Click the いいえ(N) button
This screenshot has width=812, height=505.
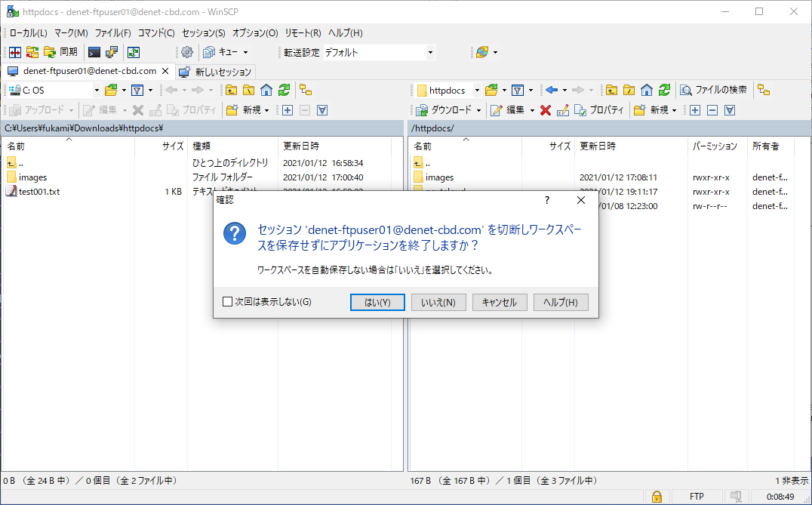[x=438, y=303]
